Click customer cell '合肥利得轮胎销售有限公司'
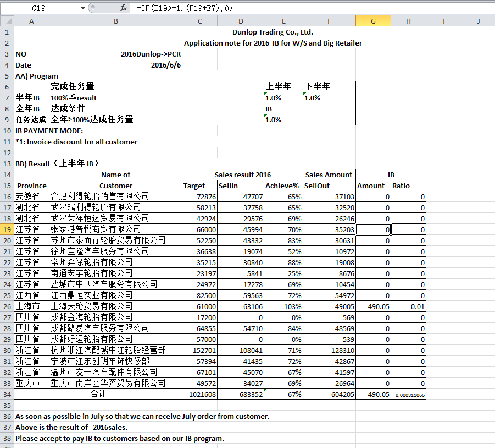The width and height of the screenshot is (495, 448). (115, 197)
